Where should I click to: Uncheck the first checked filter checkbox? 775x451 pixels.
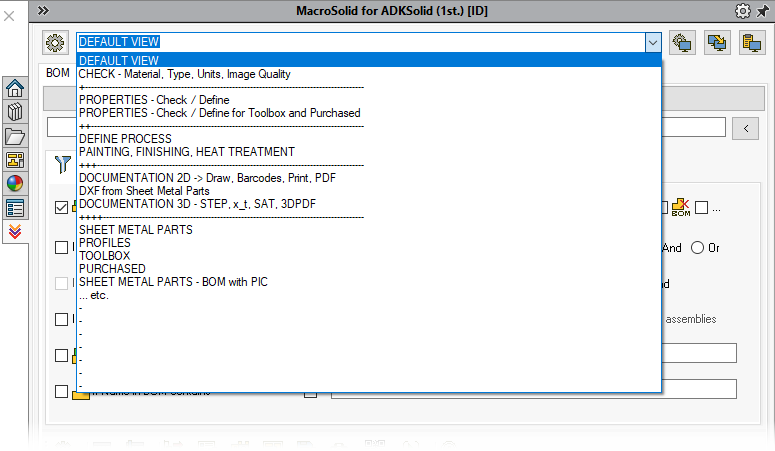(x=61, y=207)
